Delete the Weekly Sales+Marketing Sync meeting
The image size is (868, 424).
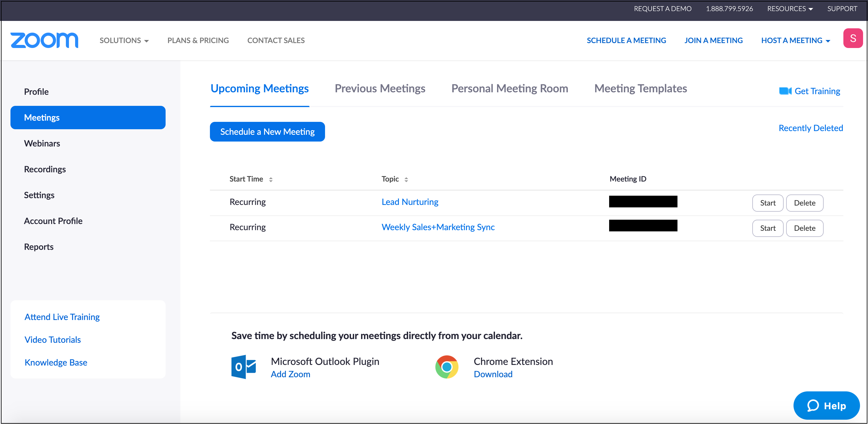[x=804, y=227]
